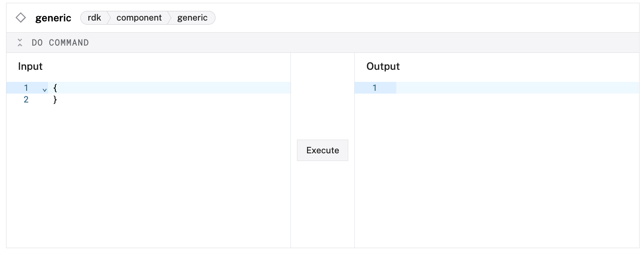Fold the JSON block on line 1

(45, 90)
